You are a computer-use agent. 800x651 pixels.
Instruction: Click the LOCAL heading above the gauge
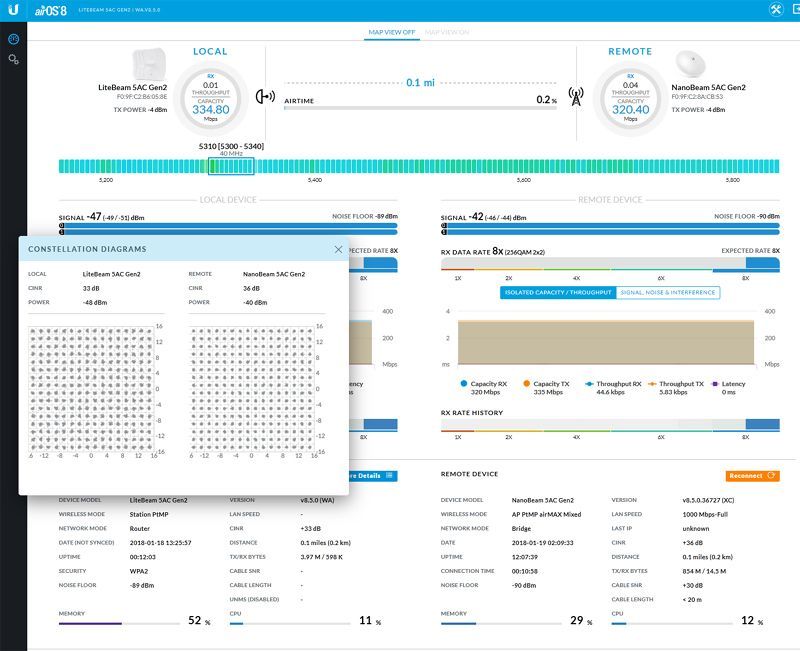point(210,52)
